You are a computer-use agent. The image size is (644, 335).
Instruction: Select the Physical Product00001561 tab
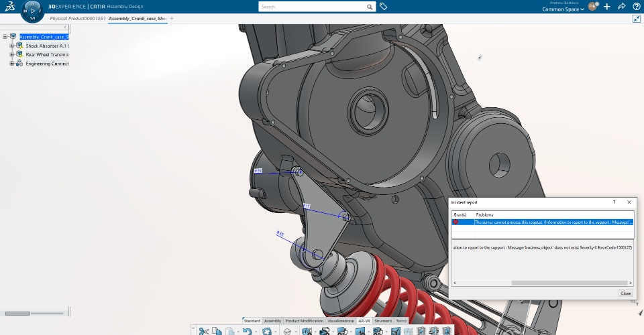[78, 19]
